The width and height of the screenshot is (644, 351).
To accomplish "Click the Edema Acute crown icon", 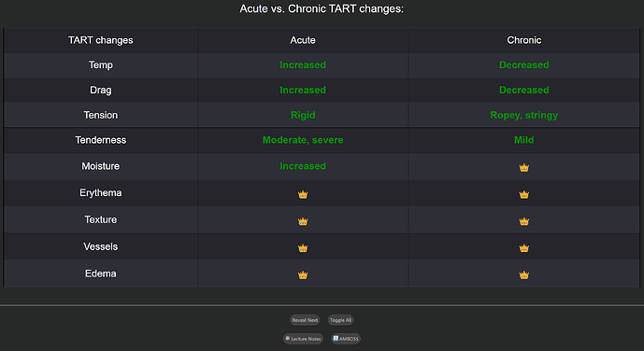I will click(303, 274).
